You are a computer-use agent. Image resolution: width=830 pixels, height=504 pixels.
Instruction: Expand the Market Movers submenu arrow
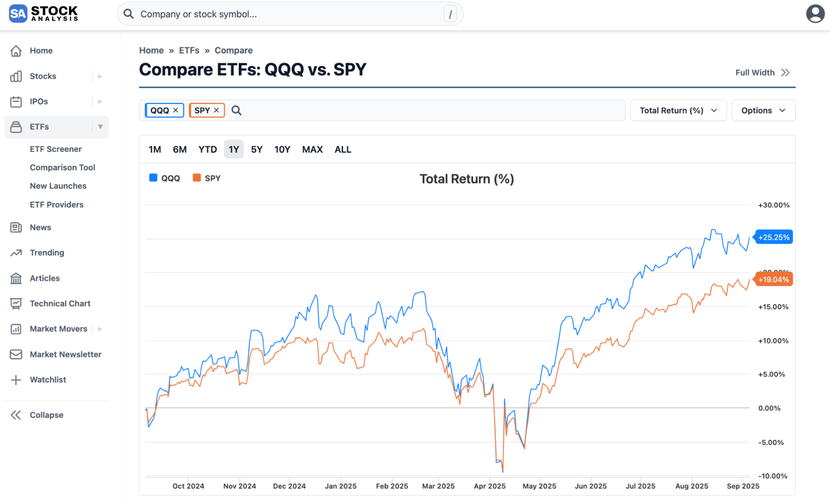click(100, 329)
